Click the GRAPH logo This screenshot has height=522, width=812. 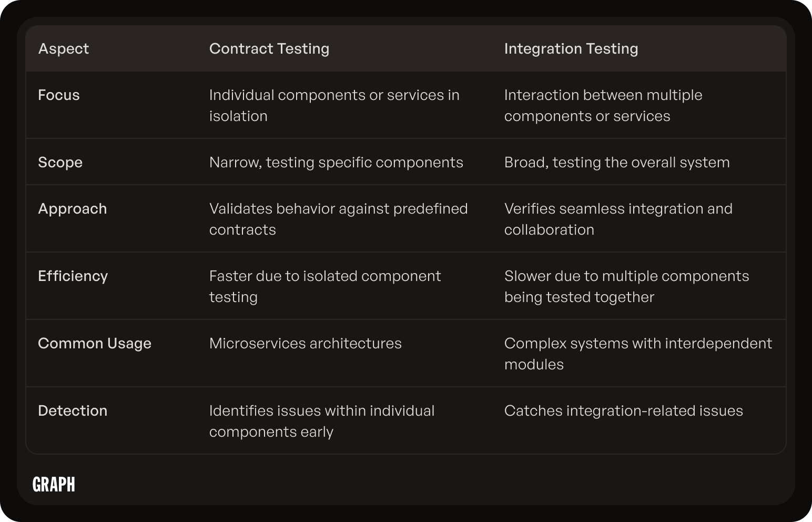tap(54, 484)
